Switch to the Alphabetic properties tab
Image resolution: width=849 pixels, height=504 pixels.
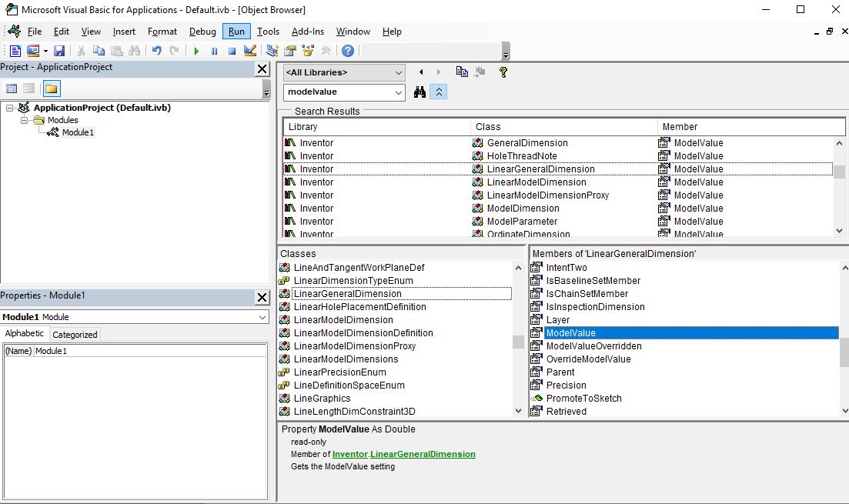[x=25, y=333]
